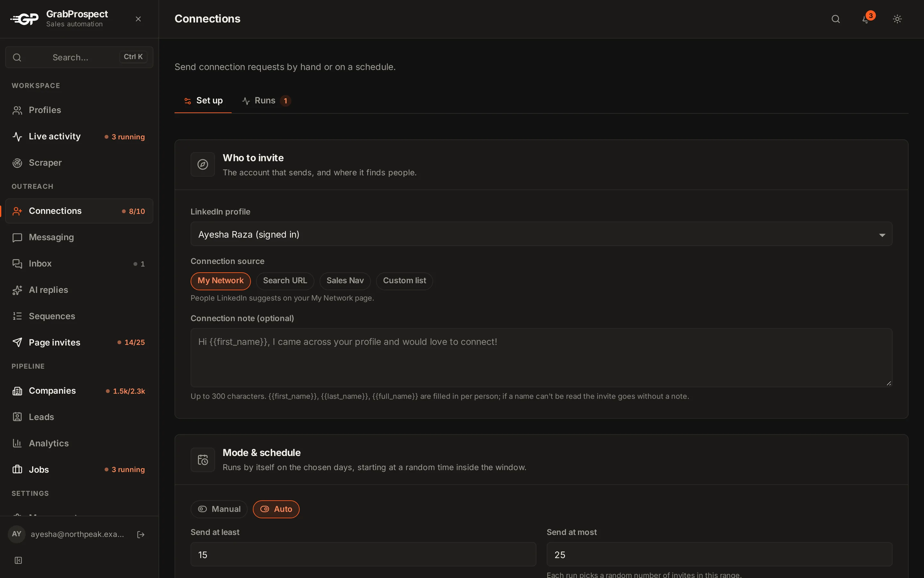Click the GrabProspect GP logo

coord(24,19)
